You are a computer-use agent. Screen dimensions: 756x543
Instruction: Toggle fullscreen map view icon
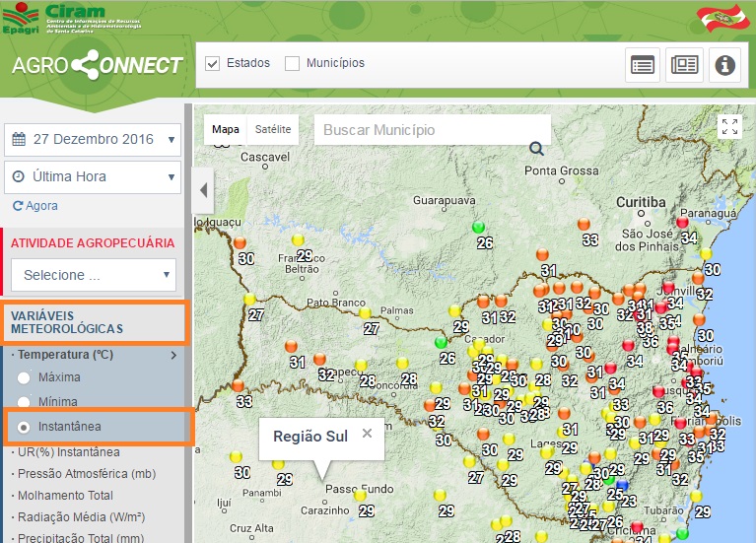(729, 126)
